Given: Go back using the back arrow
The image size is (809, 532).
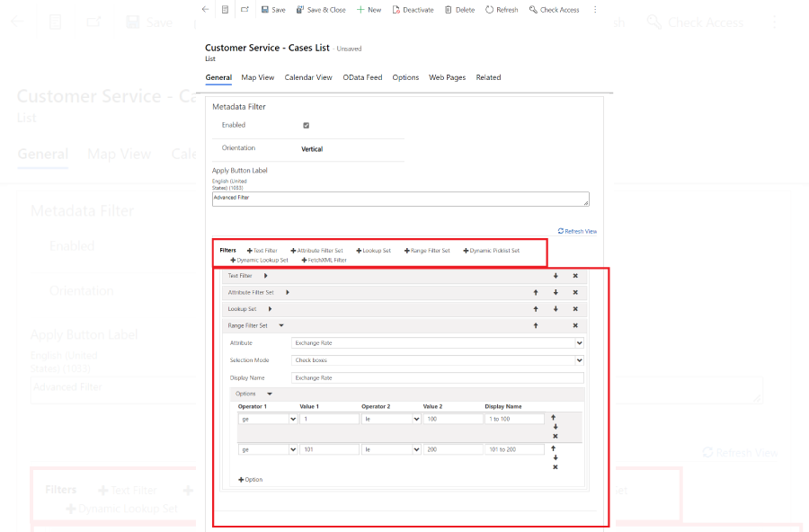Looking at the screenshot, I should click(x=205, y=10).
